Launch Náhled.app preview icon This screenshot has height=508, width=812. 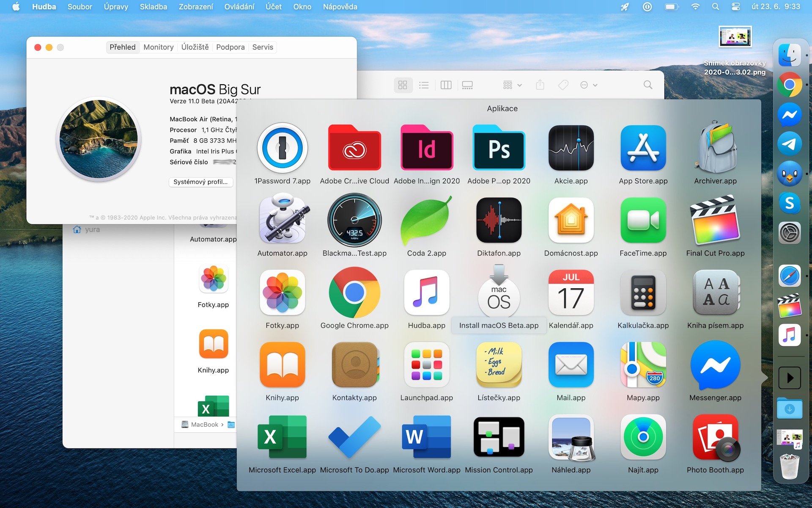[x=571, y=438]
